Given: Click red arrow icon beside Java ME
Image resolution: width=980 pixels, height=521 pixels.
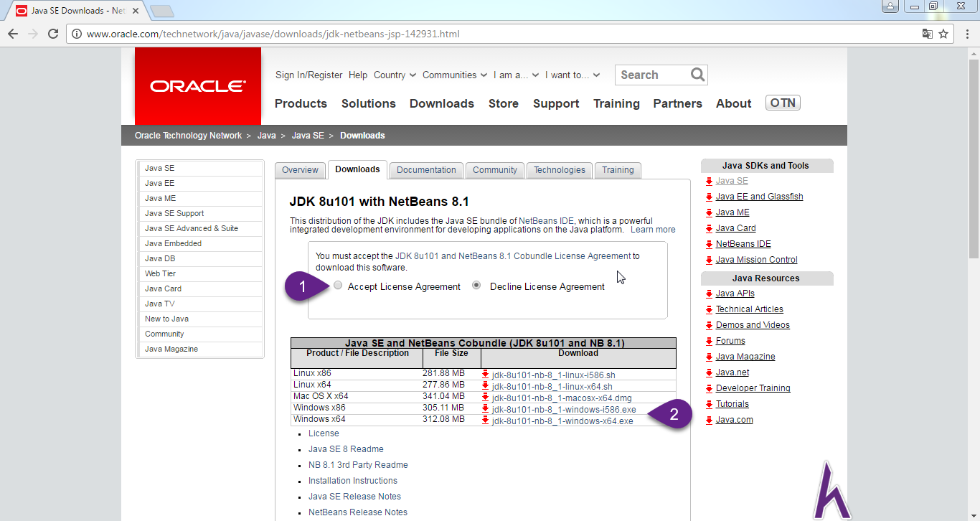Looking at the screenshot, I should pos(709,212).
